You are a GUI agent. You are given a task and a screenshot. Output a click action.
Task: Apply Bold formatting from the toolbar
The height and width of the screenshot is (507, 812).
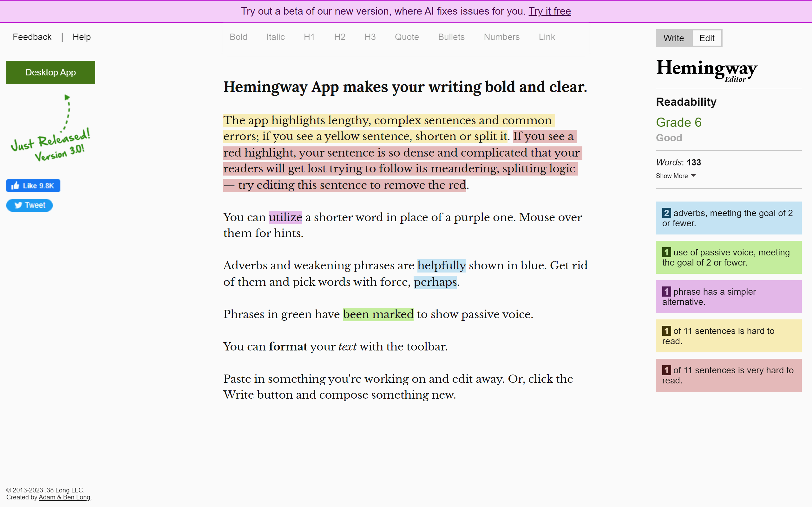click(x=238, y=37)
